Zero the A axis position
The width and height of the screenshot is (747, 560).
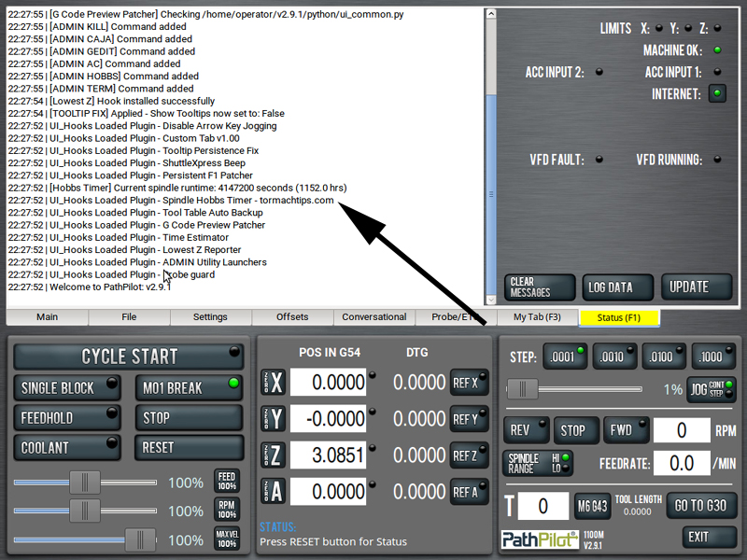coord(273,492)
